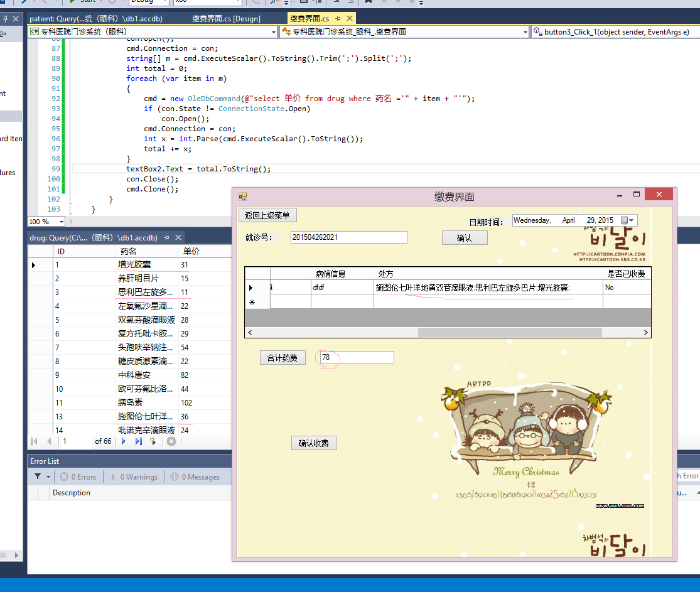This screenshot has height=592, width=700.
Task: Open the Error List filter dropdown arrow
Action: tap(48, 476)
